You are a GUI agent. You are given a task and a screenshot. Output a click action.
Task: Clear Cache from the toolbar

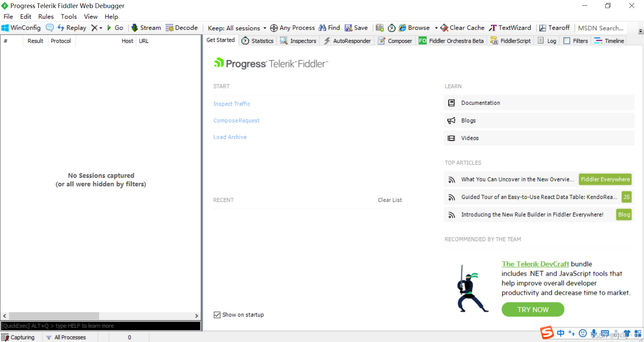[463, 28]
